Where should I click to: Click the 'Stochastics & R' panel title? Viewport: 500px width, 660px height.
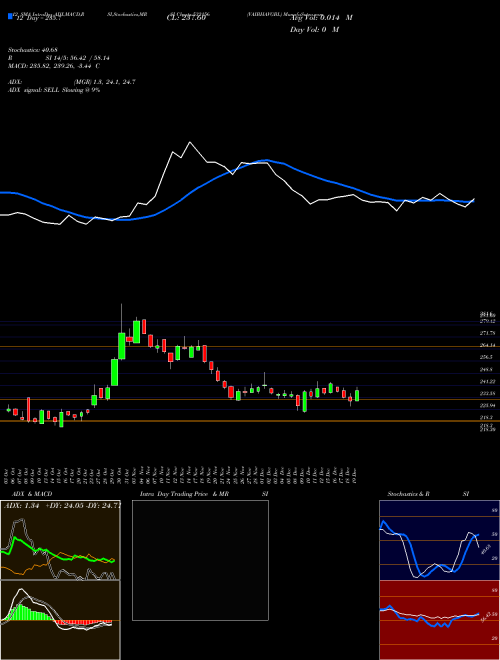(x=408, y=494)
